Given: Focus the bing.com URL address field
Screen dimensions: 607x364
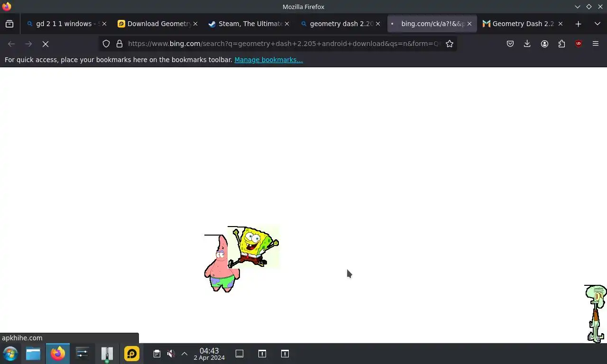Looking at the screenshot, I should point(284,44).
